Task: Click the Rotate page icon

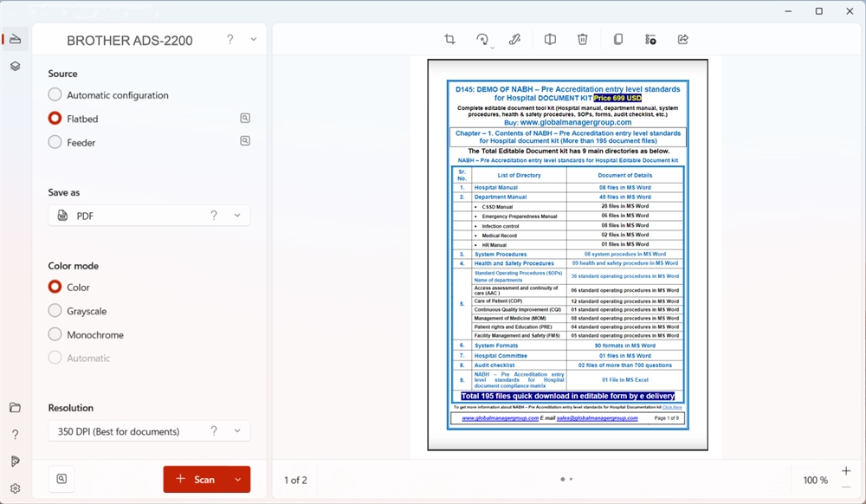Action: click(x=482, y=39)
